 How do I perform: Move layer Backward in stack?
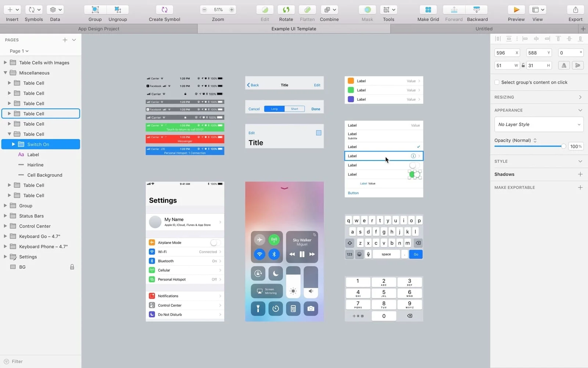tap(477, 10)
